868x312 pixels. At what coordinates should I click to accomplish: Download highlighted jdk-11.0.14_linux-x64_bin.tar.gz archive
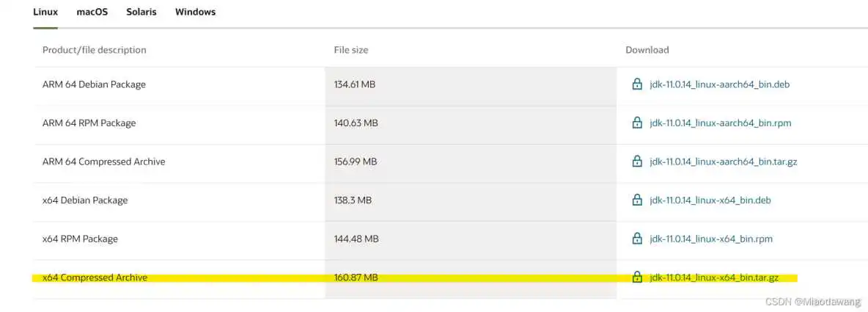(713, 278)
